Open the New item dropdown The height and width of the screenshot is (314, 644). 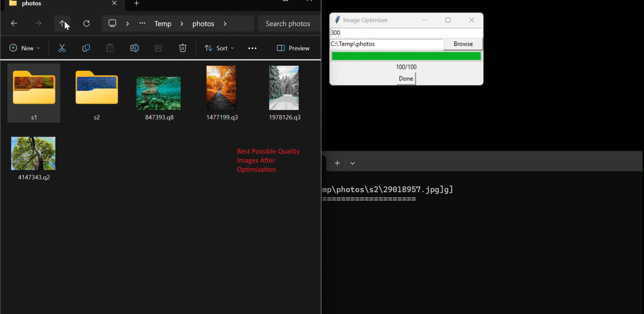tap(24, 48)
